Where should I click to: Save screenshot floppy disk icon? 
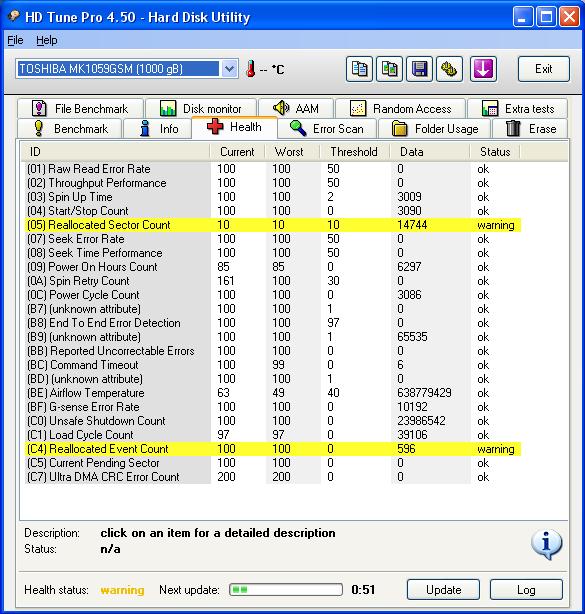point(419,69)
